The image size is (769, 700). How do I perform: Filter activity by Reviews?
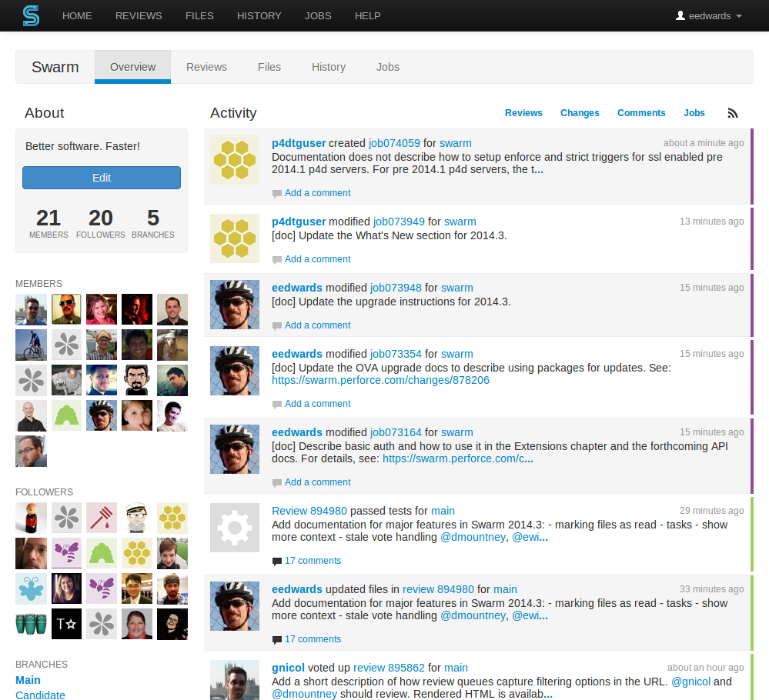tap(523, 113)
